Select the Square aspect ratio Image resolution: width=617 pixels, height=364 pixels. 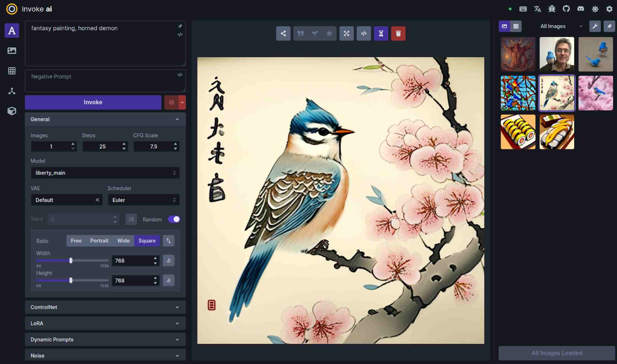coord(147,240)
